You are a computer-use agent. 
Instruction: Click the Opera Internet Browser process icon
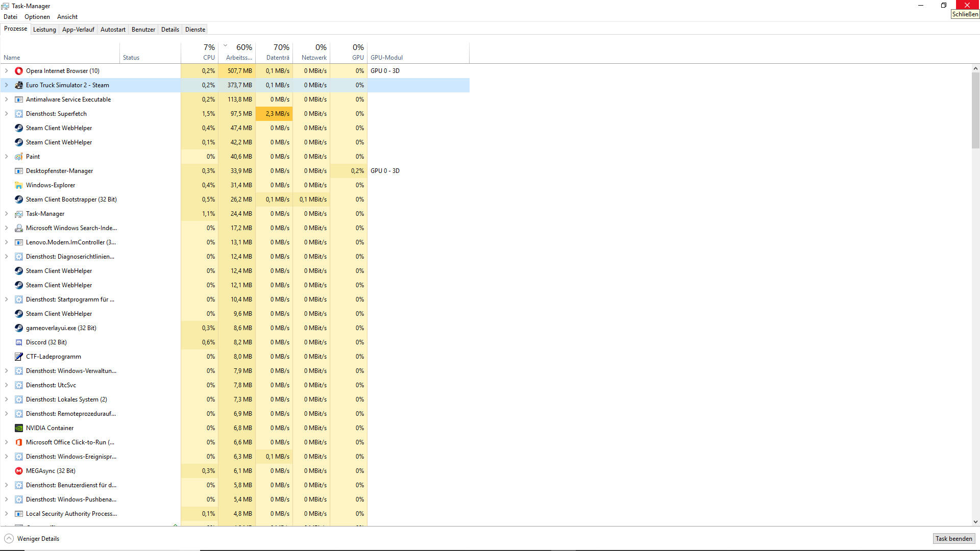pos(19,71)
